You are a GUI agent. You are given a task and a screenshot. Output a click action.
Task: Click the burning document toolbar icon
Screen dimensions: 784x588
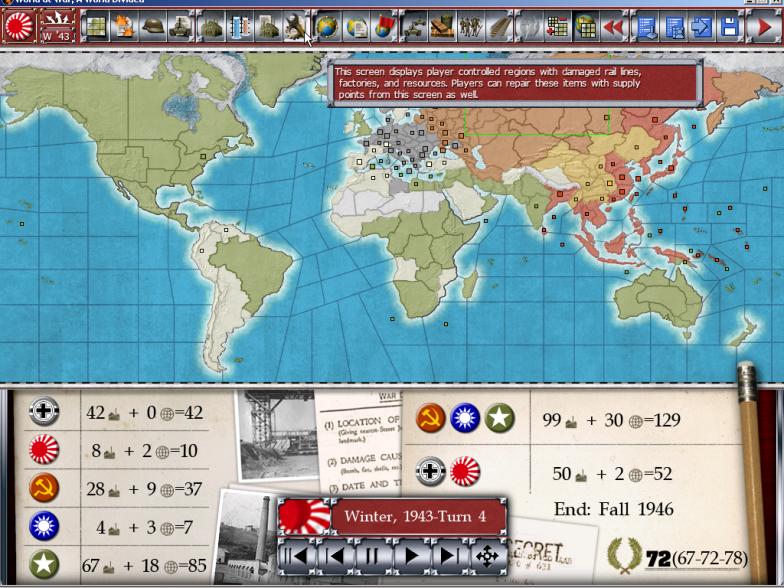[x=124, y=26]
